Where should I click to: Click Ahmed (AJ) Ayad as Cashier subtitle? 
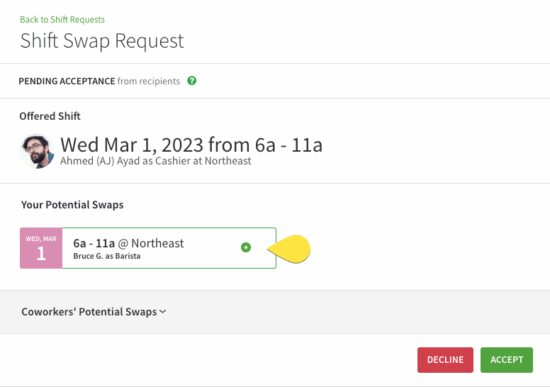[x=156, y=161]
